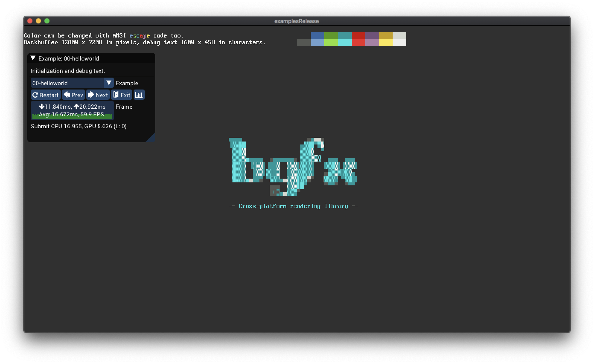Click the light gray top-row swatch
Viewport: 594px width, 364px height.
point(399,36)
